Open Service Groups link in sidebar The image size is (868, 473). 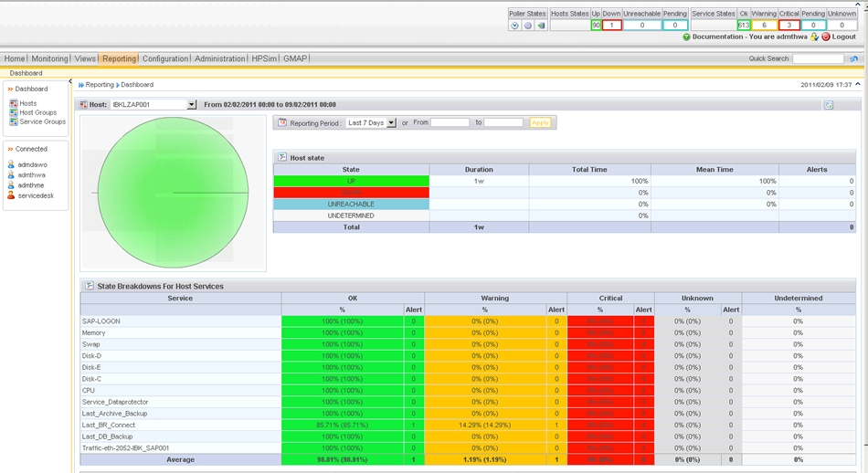pos(43,121)
